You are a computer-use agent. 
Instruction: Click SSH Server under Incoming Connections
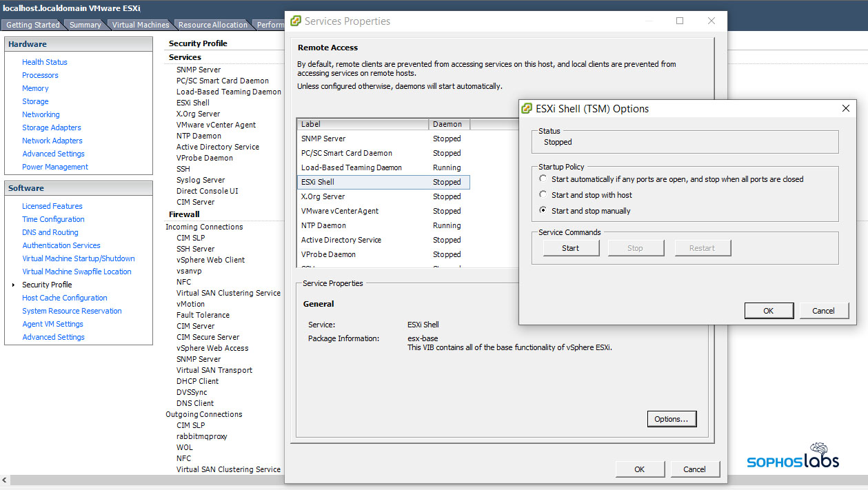point(196,249)
